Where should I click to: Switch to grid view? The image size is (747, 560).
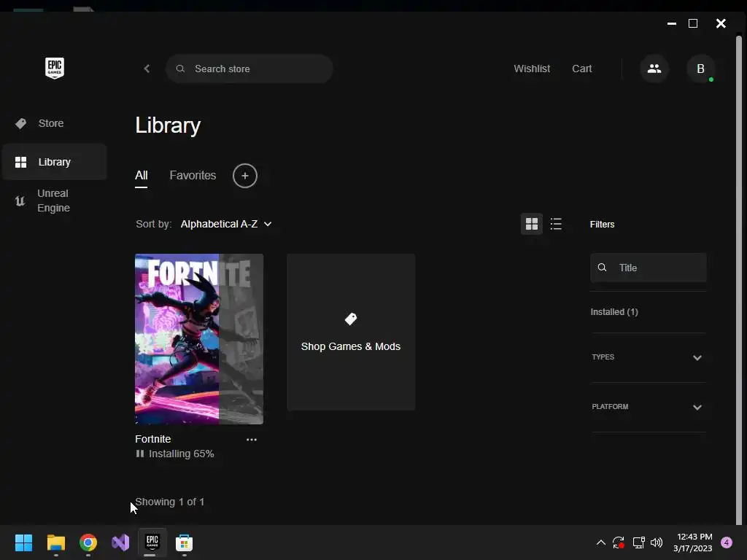tap(532, 224)
